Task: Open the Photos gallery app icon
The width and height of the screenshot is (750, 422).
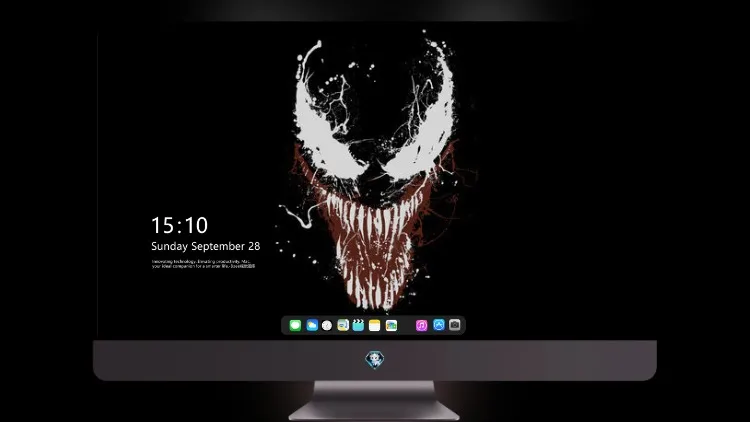Action: [391, 325]
